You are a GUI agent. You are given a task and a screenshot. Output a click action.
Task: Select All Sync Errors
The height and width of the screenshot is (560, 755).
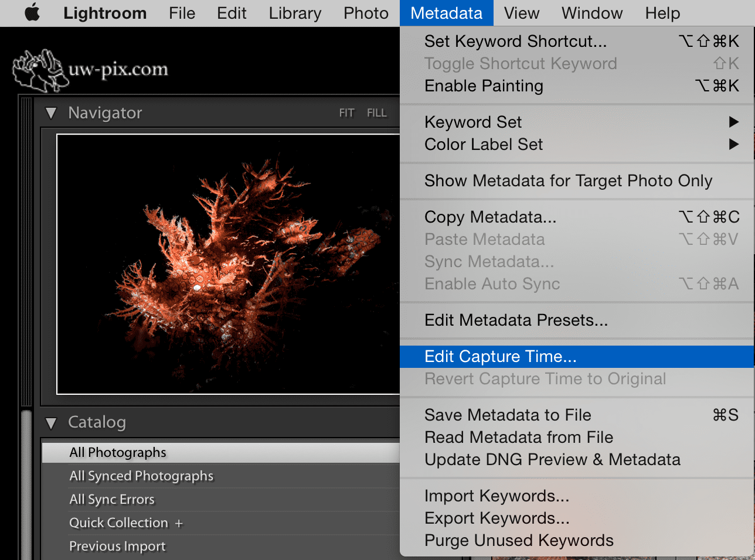point(221,499)
